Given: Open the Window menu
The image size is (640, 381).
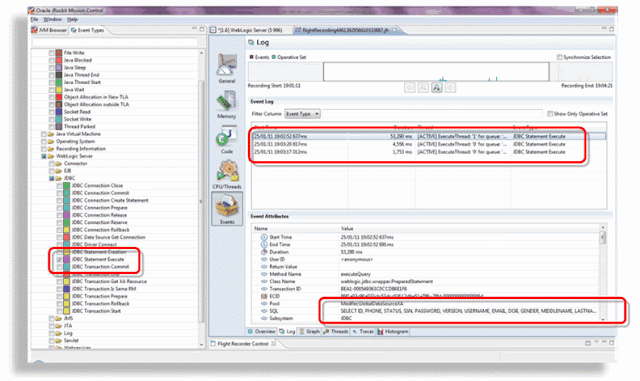Looking at the screenshot, I should [x=52, y=19].
